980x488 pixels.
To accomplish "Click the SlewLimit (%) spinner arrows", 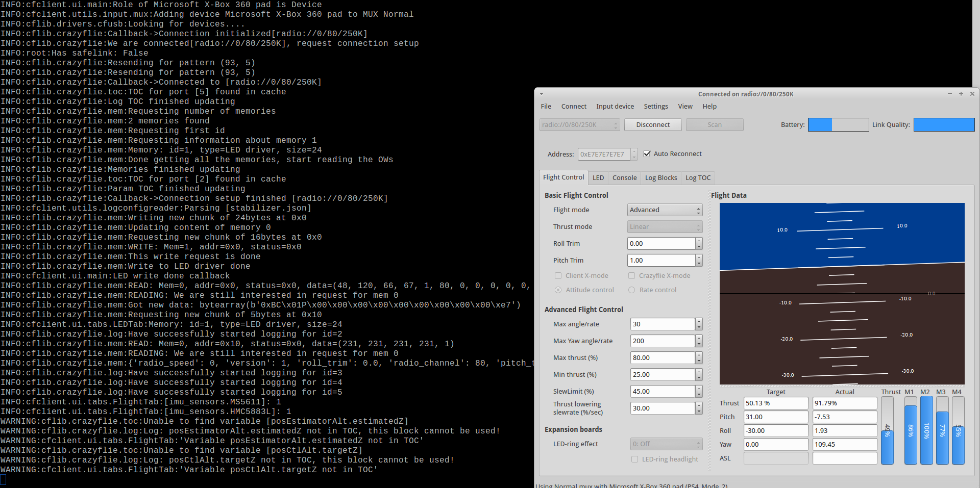I will [x=699, y=392].
